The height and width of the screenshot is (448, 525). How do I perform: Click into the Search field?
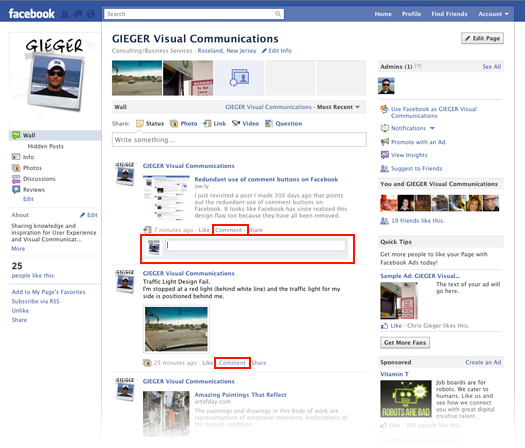189,14
